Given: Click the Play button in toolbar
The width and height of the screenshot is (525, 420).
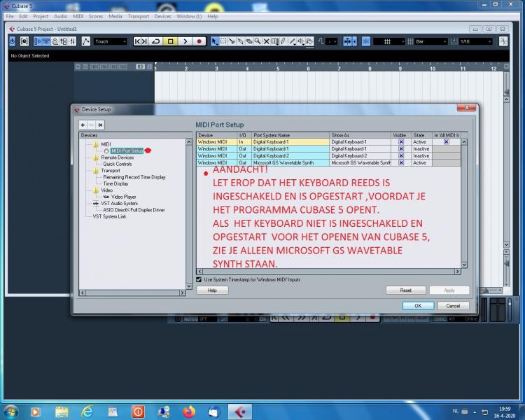Looking at the screenshot, I should (x=185, y=41).
